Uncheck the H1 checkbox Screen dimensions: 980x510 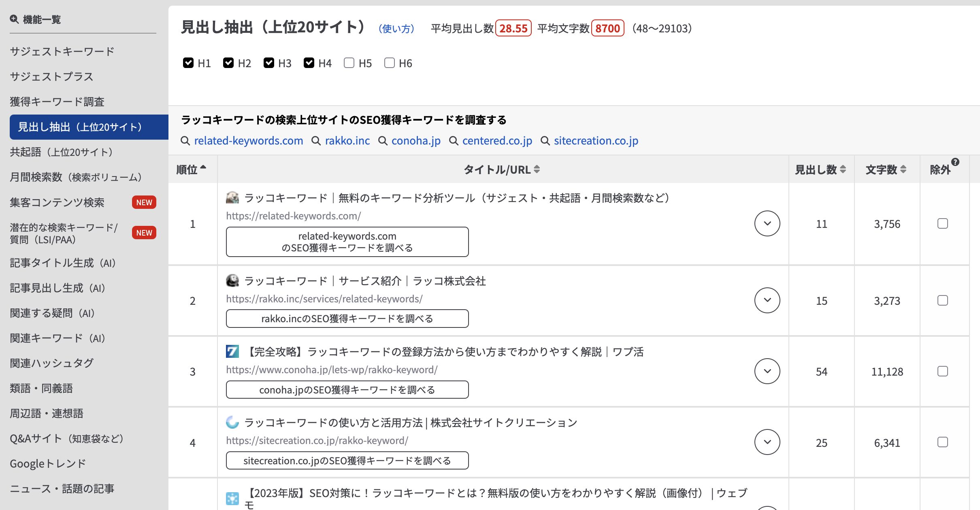(x=188, y=63)
